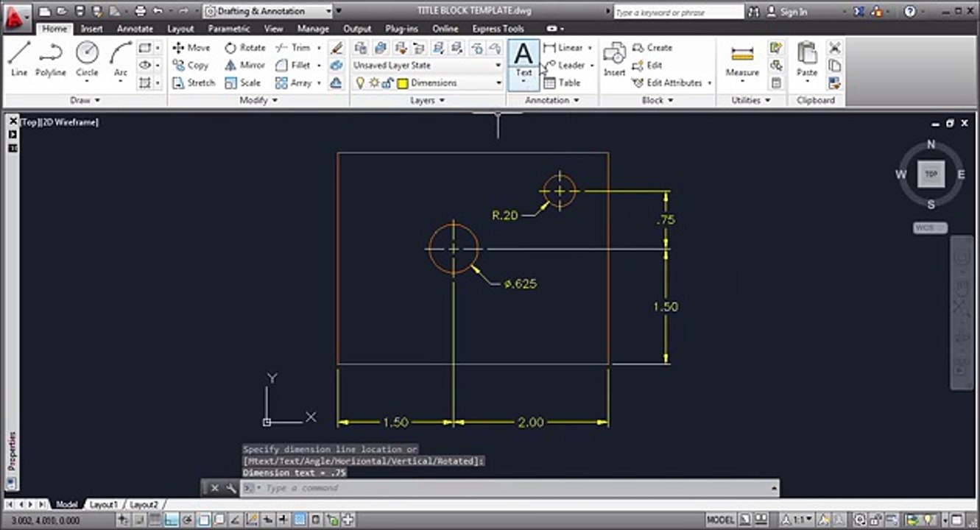Expand the Draw panel
Image resolution: width=980 pixels, height=530 pixels.
[x=85, y=100]
